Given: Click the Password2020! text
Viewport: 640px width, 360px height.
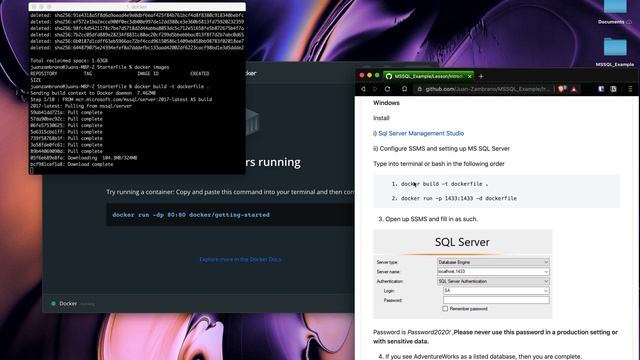Looking at the screenshot, I should [429, 332].
